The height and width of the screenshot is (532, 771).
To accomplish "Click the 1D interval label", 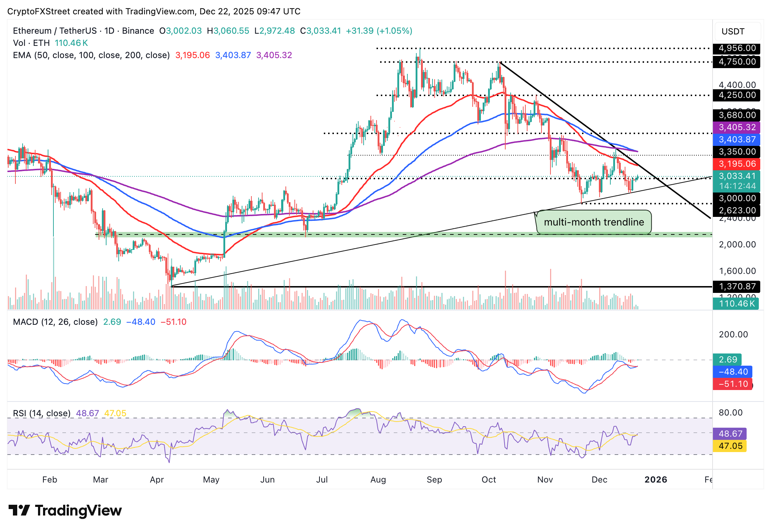I will 109,31.
